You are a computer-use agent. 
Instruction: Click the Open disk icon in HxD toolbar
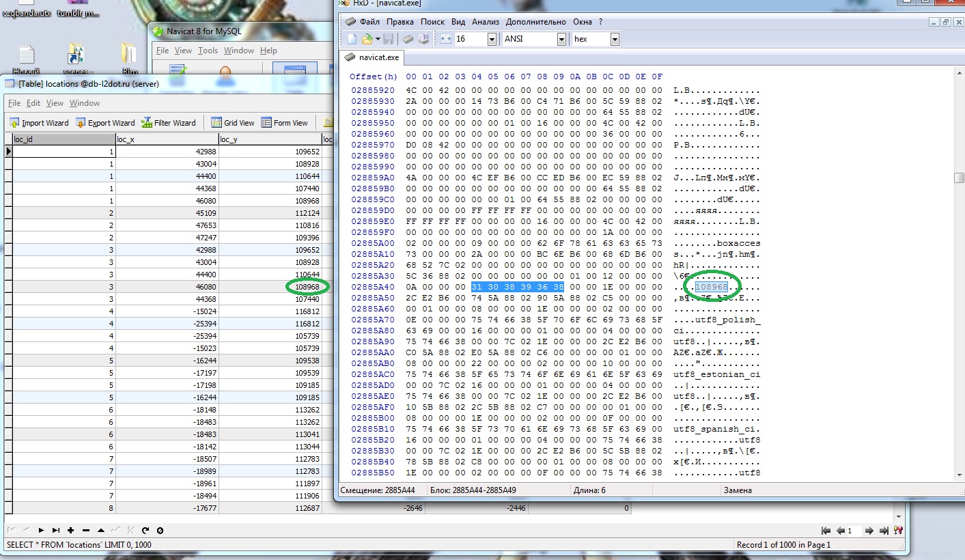[423, 39]
